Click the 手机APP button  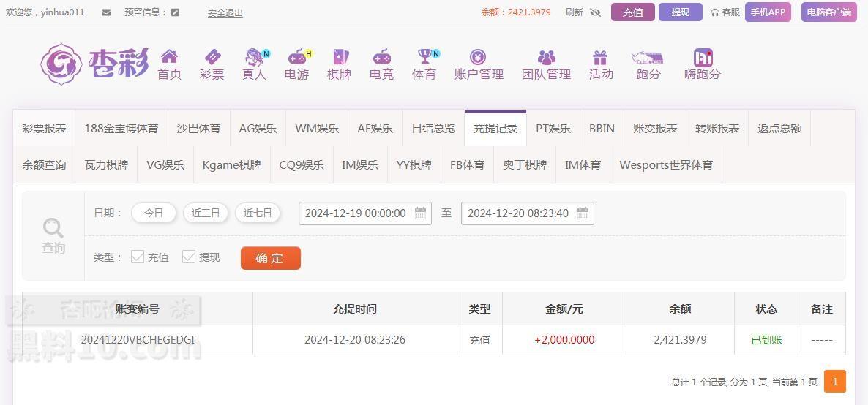768,12
